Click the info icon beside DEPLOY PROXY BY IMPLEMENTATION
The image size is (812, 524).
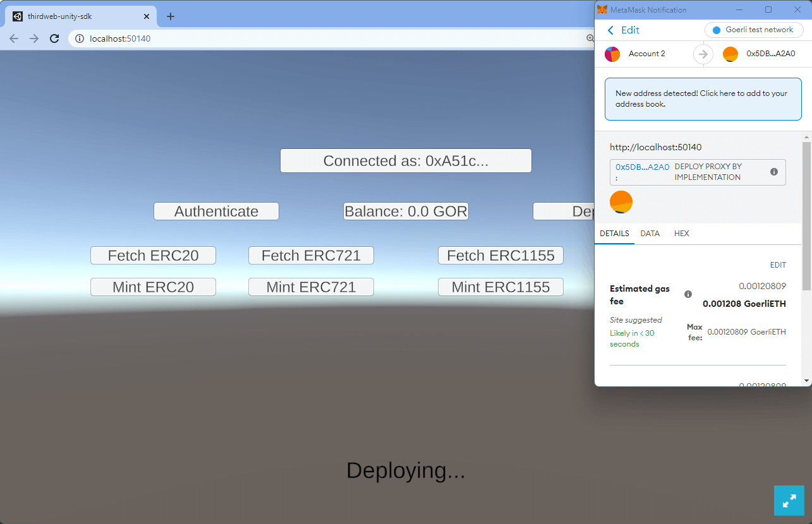click(x=774, y=171)
